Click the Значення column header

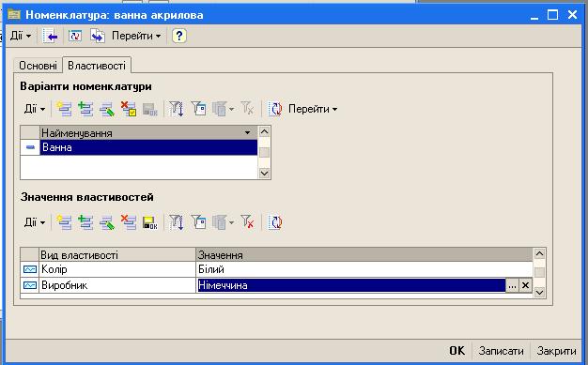(x=364, y=255)
